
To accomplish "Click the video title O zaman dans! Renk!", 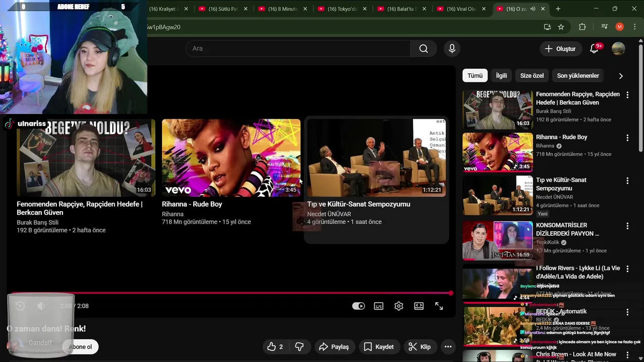I will click(x=46, y=328).
